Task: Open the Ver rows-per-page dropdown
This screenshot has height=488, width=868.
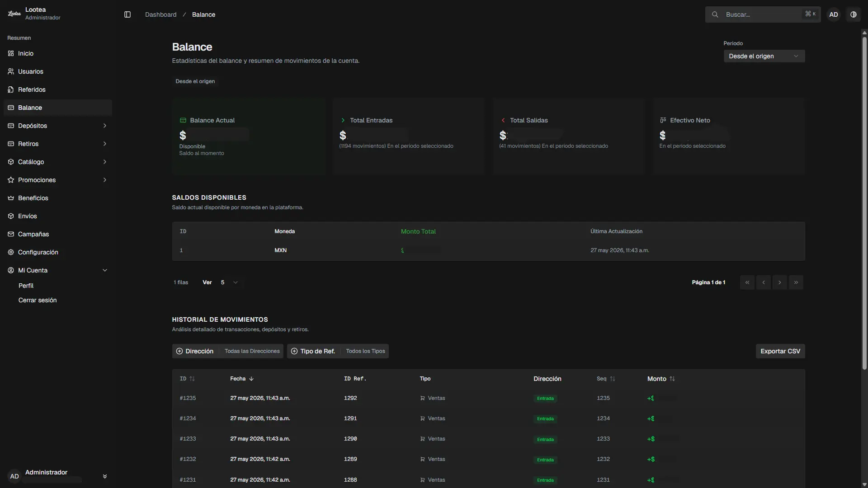Action: click(x=229, y=282)
